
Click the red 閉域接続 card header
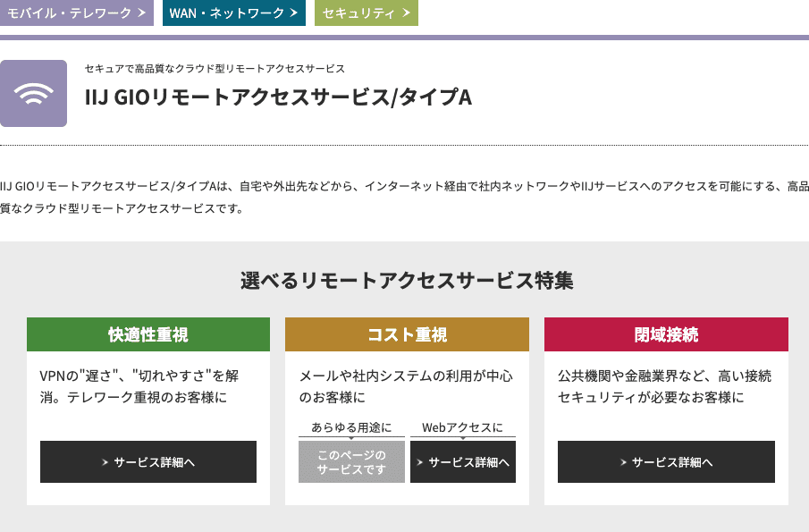[666, 334]
